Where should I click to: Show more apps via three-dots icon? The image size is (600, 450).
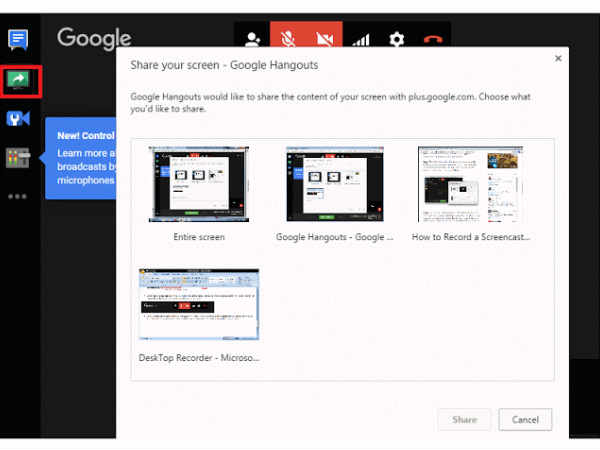coord(18,196)
